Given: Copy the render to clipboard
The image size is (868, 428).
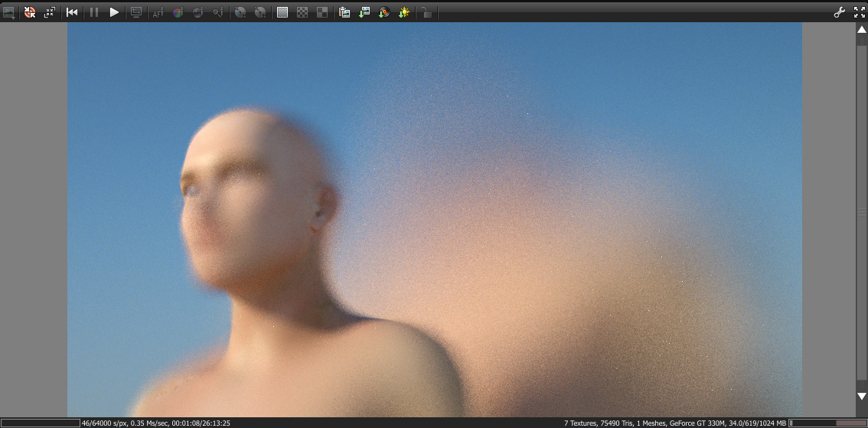Looking at the screenshot, I should tap(344, 12).
